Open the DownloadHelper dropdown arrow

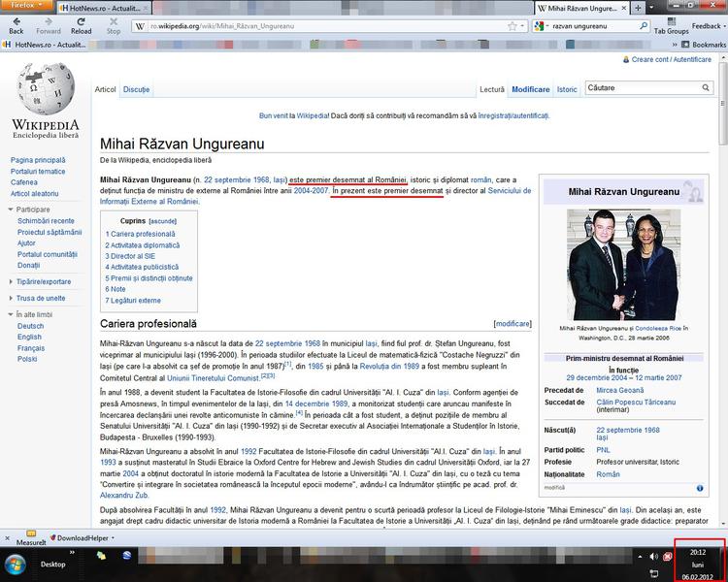coord(113,538)
